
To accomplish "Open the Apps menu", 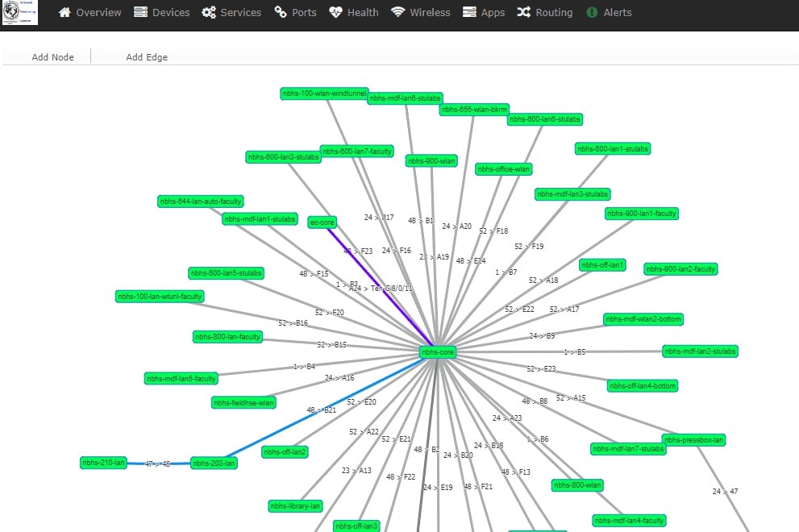I will (x=484, y=12).
